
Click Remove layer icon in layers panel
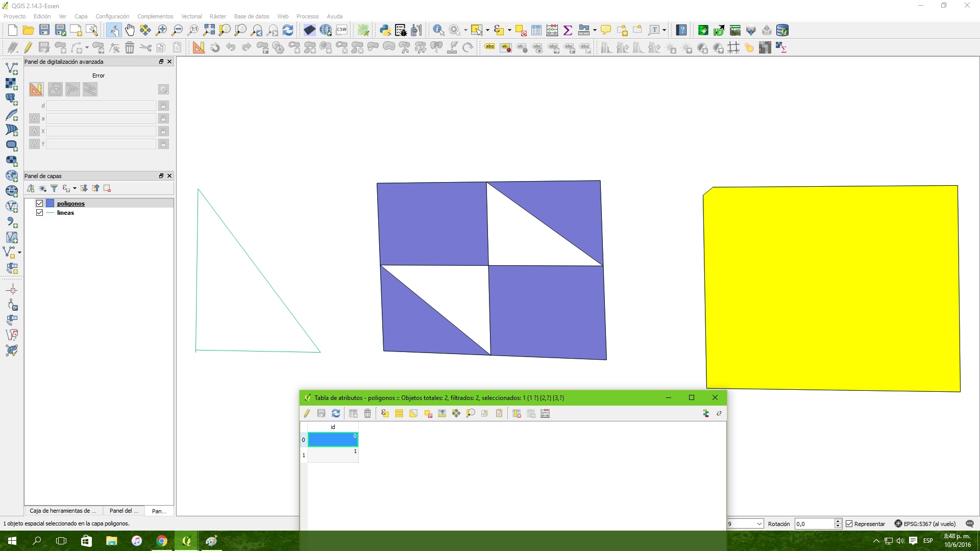coord(107,188)
